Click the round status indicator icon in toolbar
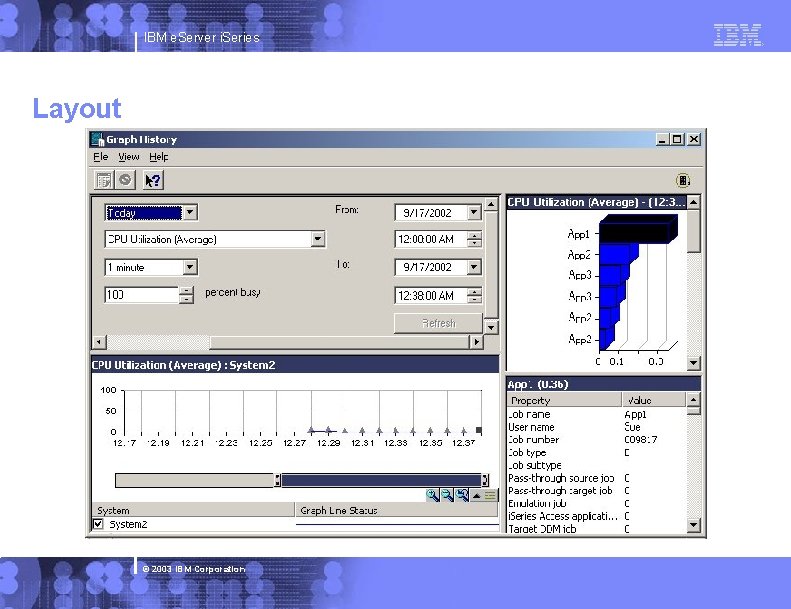The width and height of the screenshot is (791, 609). point(683,180)
